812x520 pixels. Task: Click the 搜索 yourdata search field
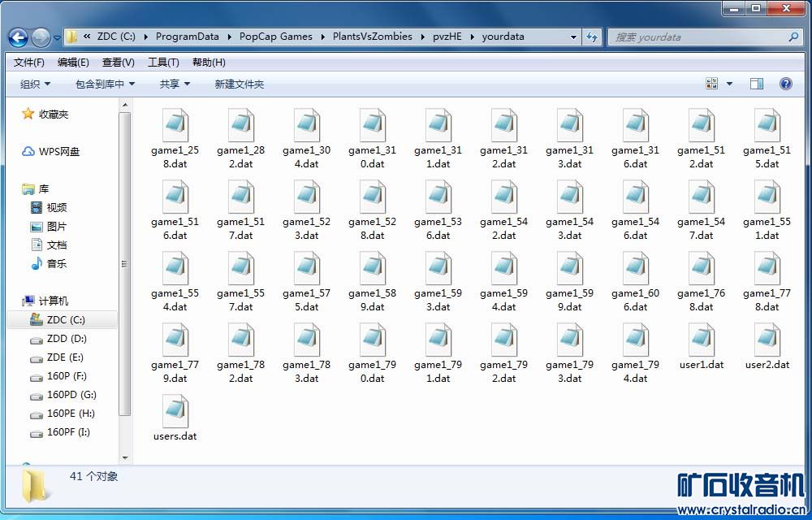tap(698, 37)
